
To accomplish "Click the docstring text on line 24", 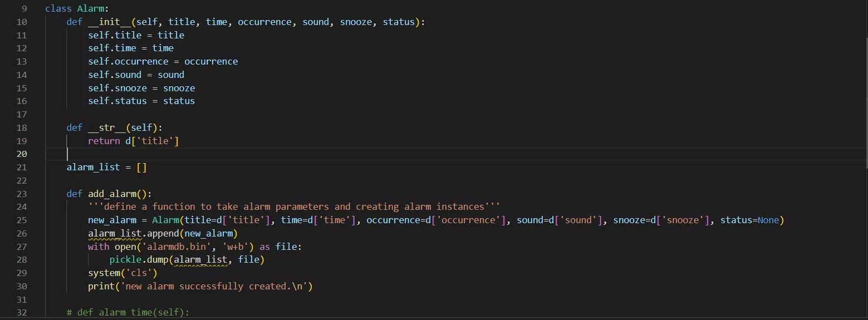I will click(294, 207).
